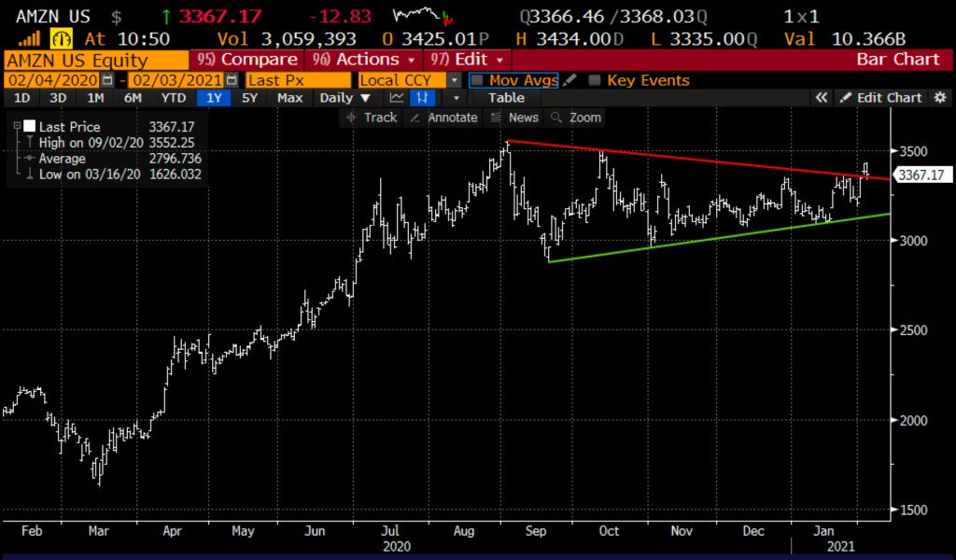Click the 'Bar Chart' title text
Image resolution: width=956 pixels, height=560 pixels.
click(x=897, y=60)
